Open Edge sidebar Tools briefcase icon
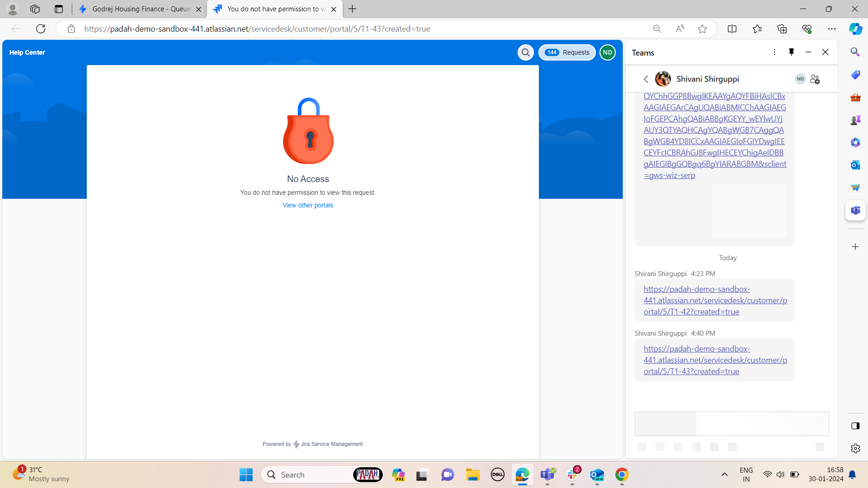 pyautogui.click(x=855, y=97)
